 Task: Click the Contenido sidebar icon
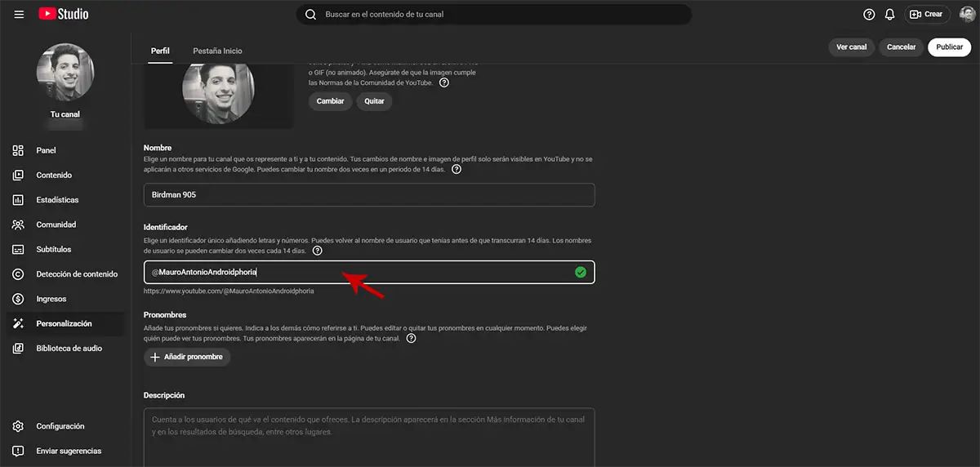point(18,175)
